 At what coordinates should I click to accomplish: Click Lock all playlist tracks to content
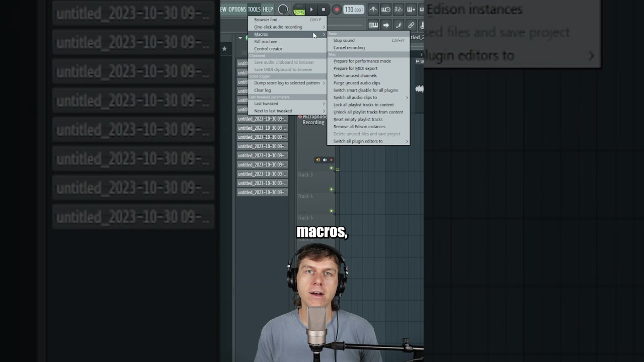tap(368, 105)
